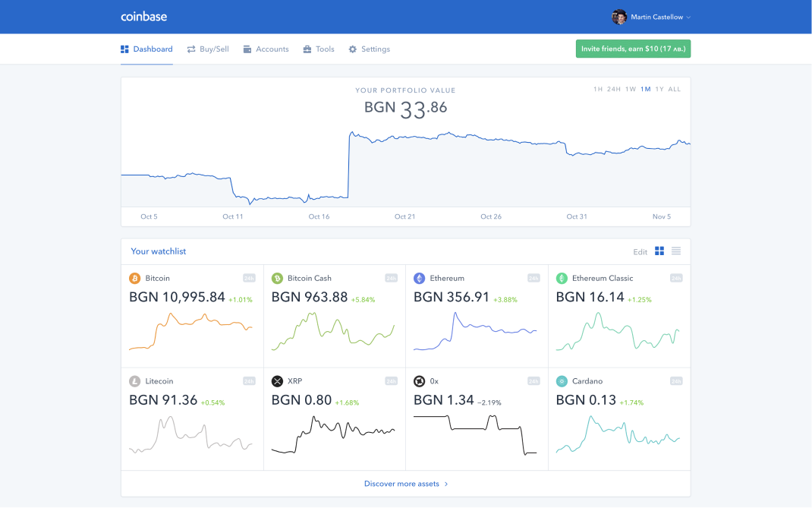Click the Litecoin price BGN 91.36
812x508 pixels.
tap(163, 400)
